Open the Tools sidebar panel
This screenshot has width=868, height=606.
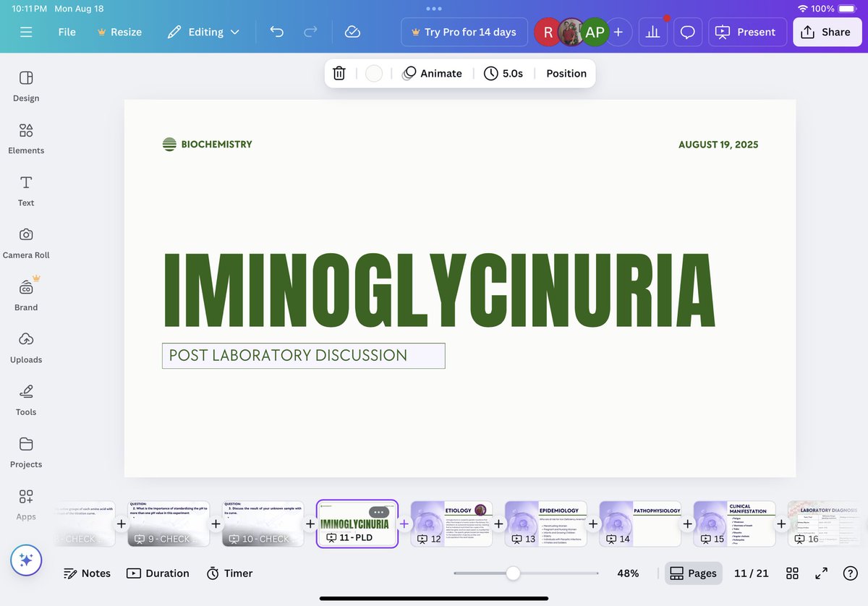pos(26,400)
